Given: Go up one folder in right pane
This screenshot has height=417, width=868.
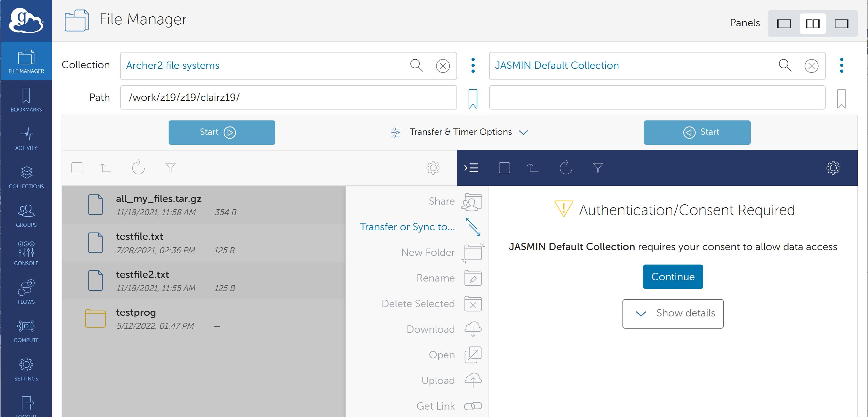Looking at the screenshot, I should (x=532, y=168).
